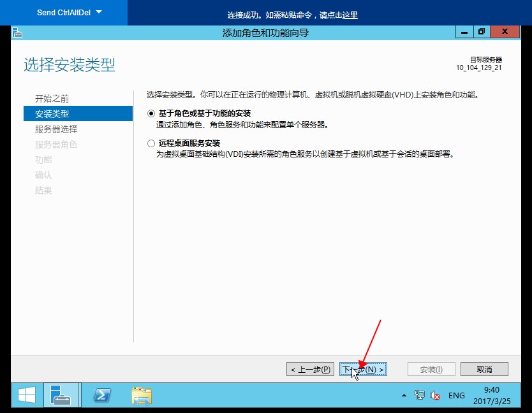
Task: Click the wizard window title icon
Action: click(17, 33)
